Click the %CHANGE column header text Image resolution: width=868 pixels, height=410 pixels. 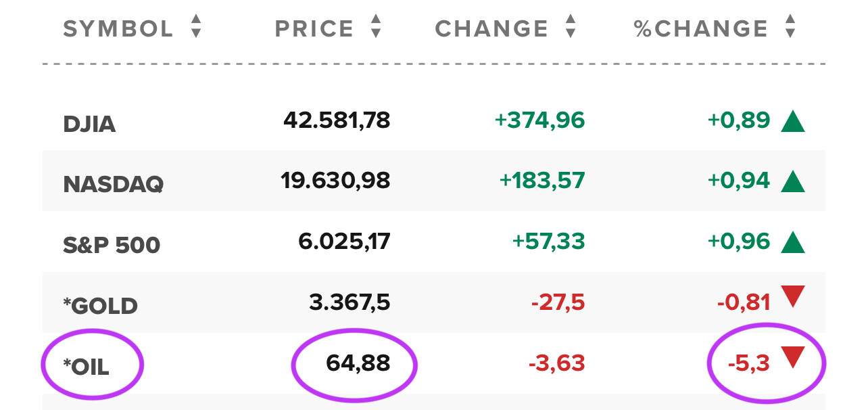(701, 28)
